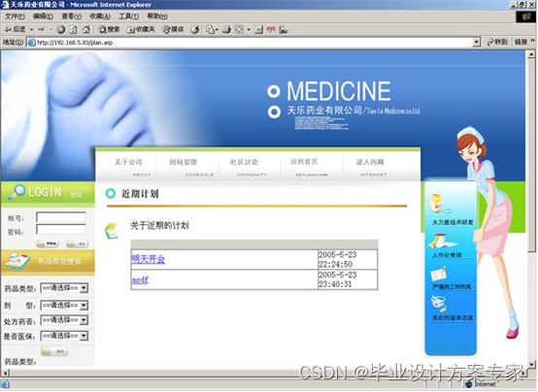The image size is (538, 392).
Task: Open the 是否医保 dropdown
Action: coord(64,336)
